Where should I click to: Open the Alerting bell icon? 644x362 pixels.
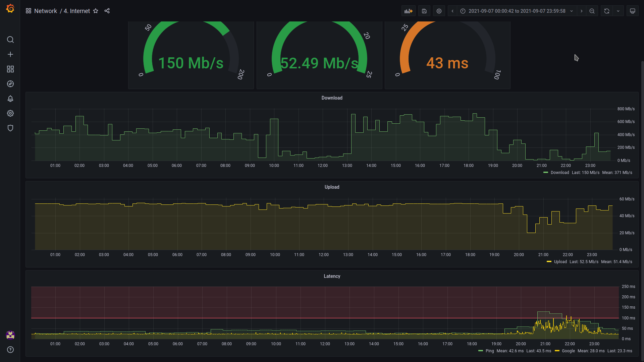[10, 99]
